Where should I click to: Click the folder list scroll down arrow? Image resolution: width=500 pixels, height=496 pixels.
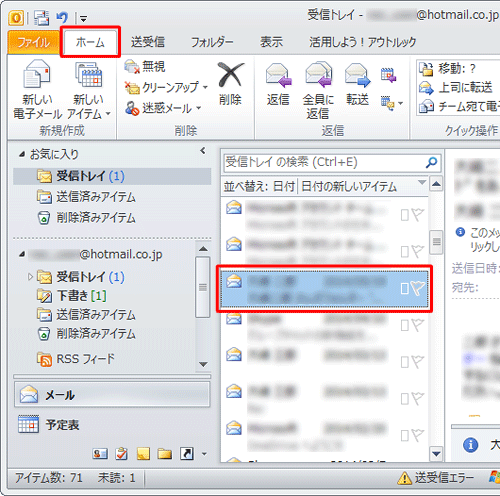pyautogui.click(x=203, y=364)
